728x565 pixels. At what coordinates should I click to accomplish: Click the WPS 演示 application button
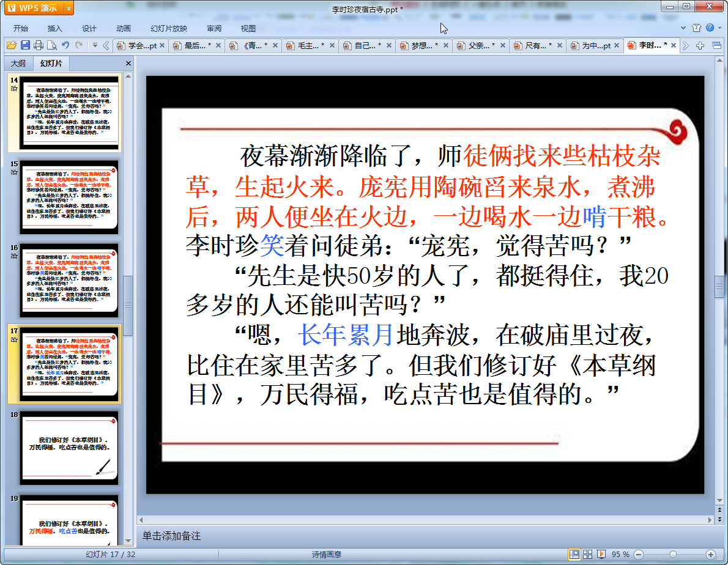[x=34, y=9]
